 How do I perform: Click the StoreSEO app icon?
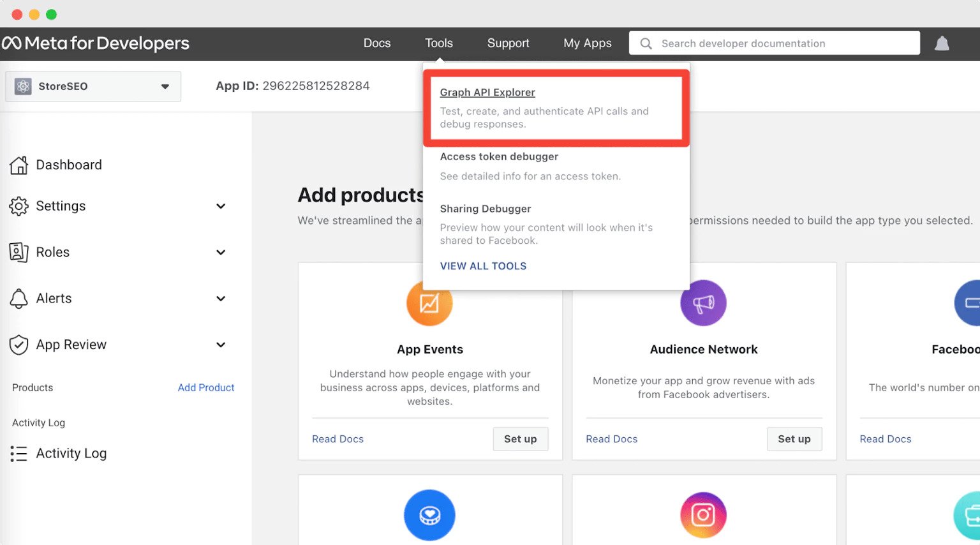(x=24, y=86)
